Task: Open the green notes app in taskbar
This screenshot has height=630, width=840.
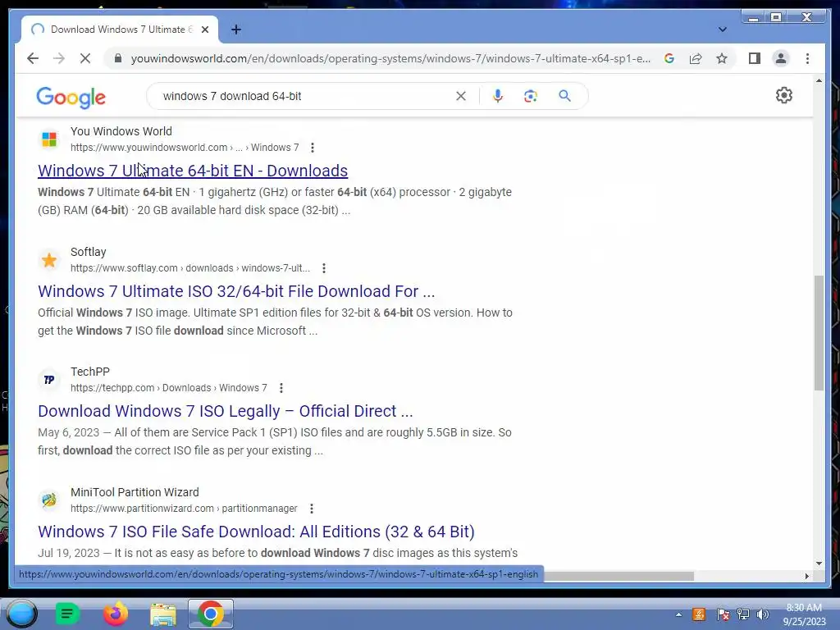Action: 67,614
